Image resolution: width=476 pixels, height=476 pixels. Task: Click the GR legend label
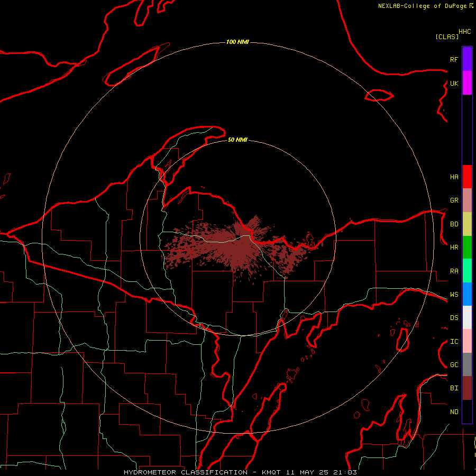[454, 200]
